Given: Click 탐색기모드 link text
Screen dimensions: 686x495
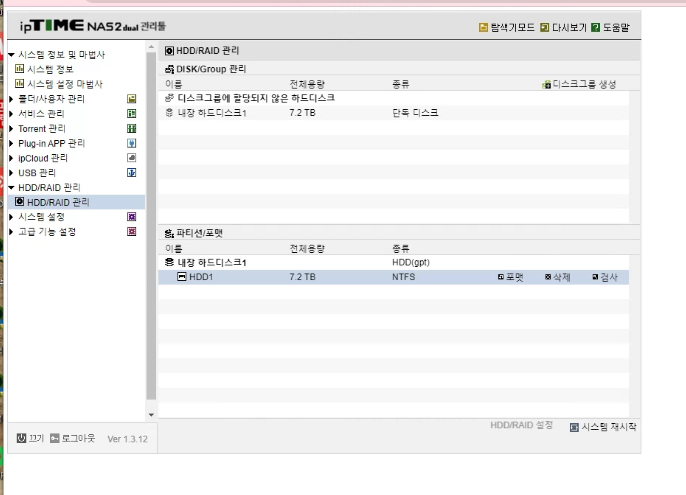Looking at the screenshot, I should [x=513, y=28].
